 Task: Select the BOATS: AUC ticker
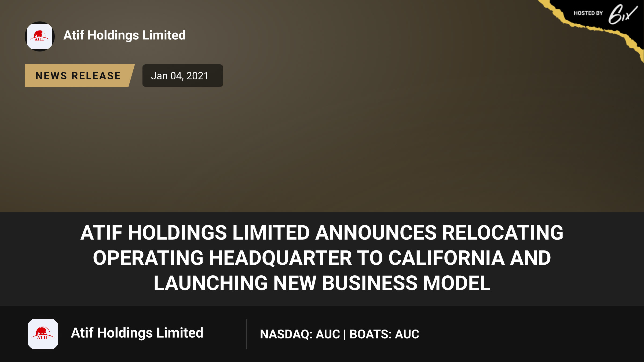pos(384,334)
